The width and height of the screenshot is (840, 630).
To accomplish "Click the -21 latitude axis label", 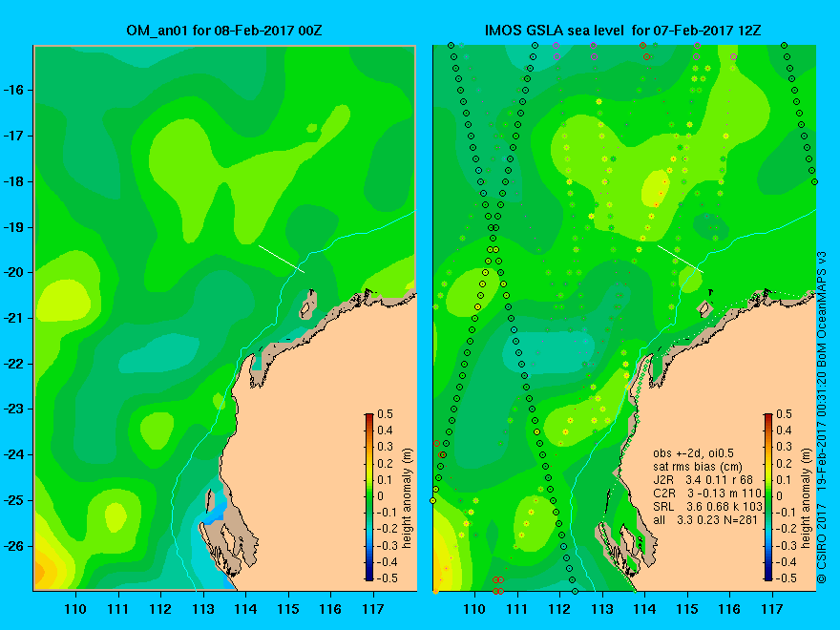I will [12, 318].
